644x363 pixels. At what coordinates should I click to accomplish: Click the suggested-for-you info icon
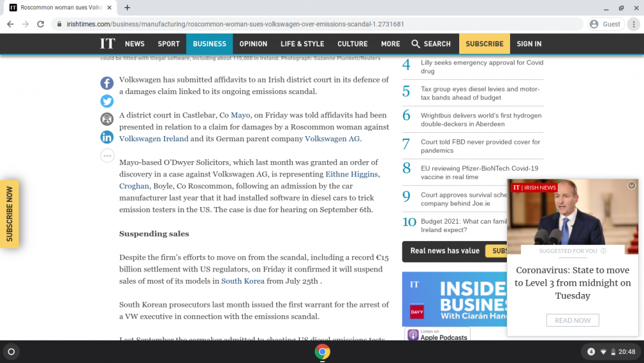click(603, 251)
